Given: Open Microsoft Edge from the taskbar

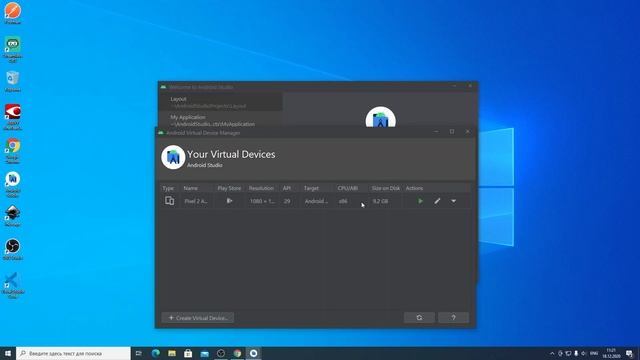Looking at the screenshot, I should (156, 353).
